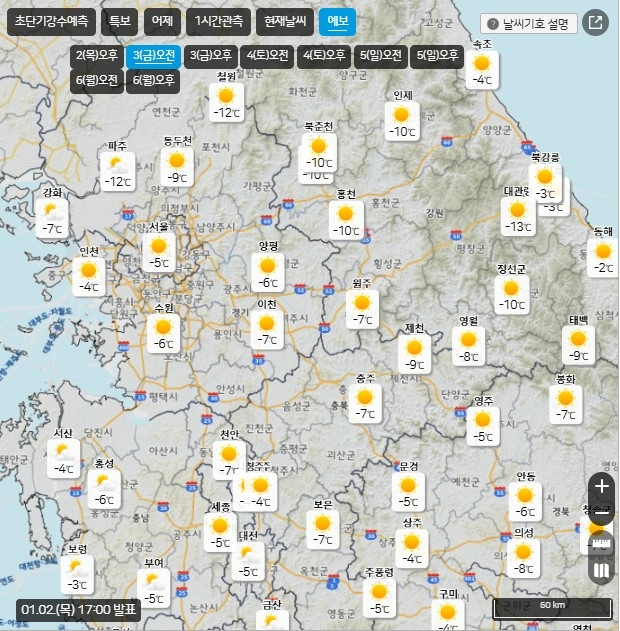Click the 서울 -5℃ weather icon

click(x=159, y=253)
